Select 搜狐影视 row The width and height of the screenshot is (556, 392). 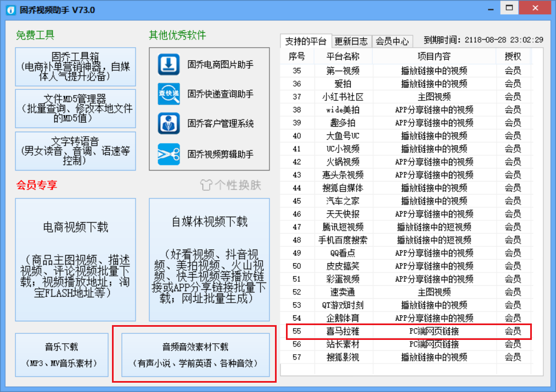[x=406, y=357]
